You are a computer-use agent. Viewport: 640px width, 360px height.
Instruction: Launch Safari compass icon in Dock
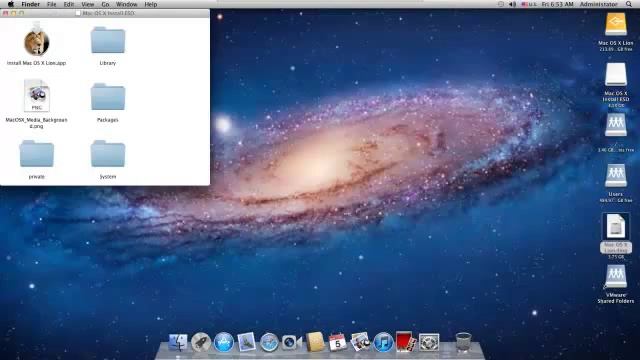[x=269, y=342]
